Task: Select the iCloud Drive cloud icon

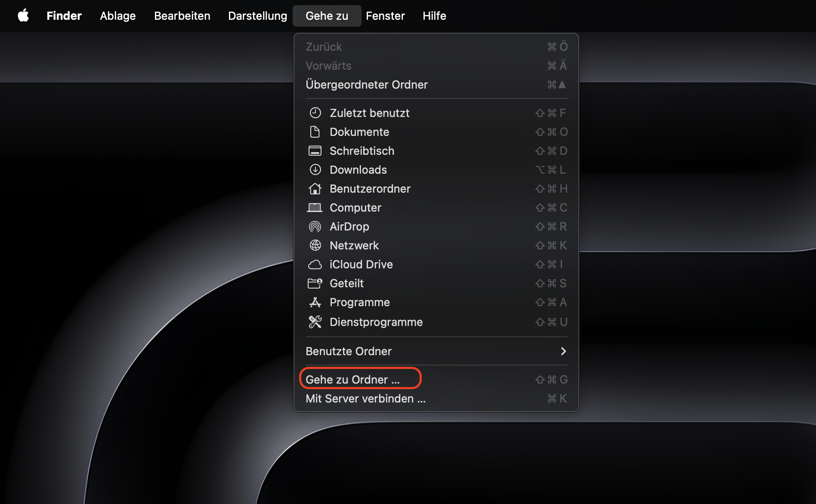Action: (315, 264)
